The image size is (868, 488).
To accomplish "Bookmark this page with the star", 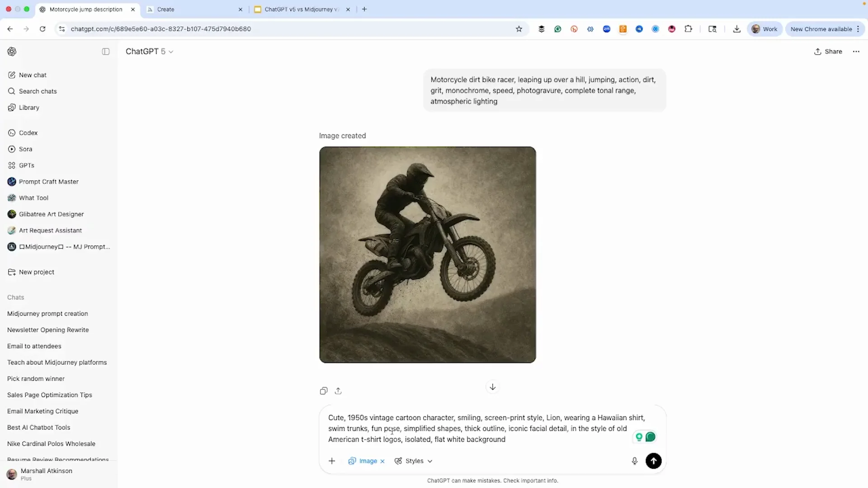I will [x=519, y=28].
